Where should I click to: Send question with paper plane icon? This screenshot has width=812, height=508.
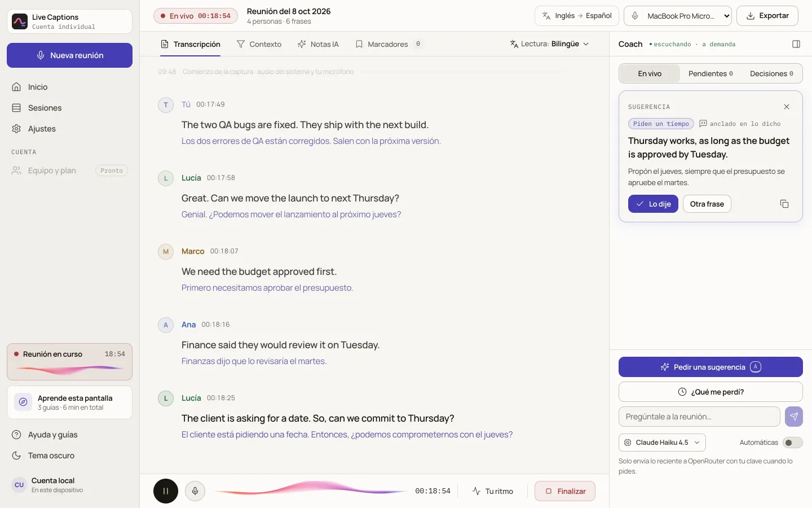click(794, 417)
